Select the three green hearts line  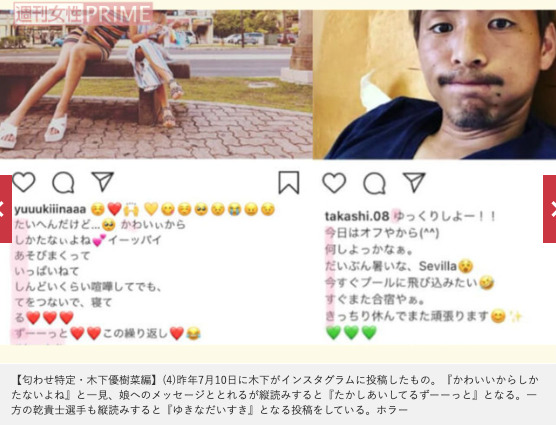[351, 333]
